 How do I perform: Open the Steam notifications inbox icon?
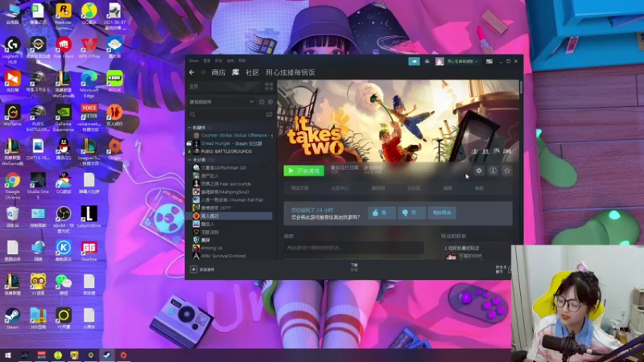point(427,61)
